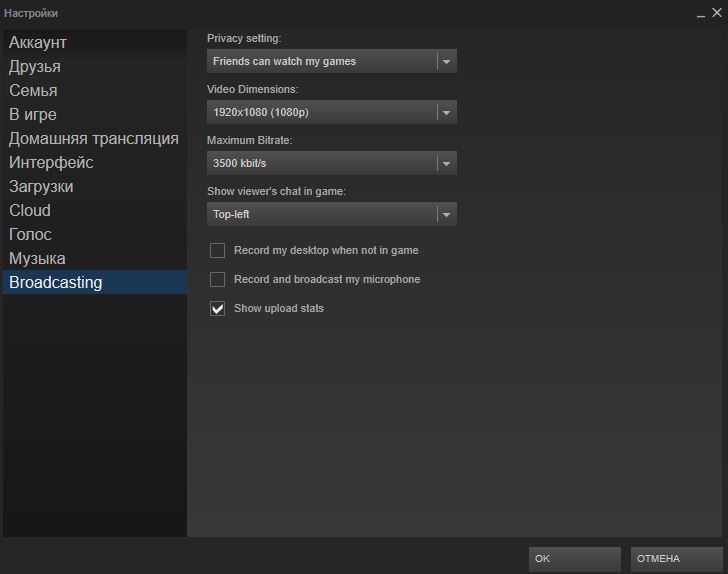Expand the Video Dimensions dropdown
728x574 pixels.
pyautogui.click(x=331, y=112)
